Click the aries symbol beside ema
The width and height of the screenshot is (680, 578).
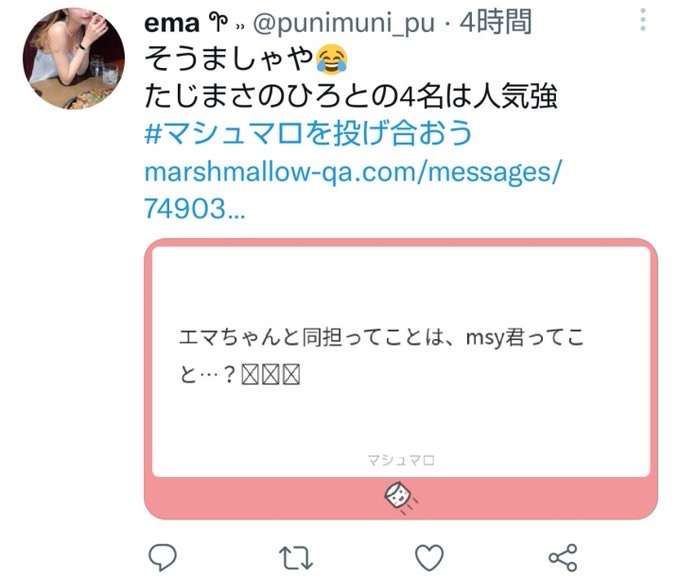(x=218, y=22)
